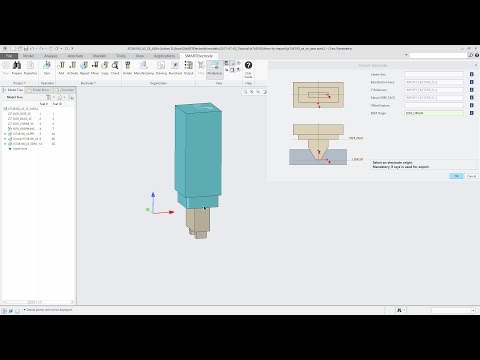Expand the Electrode group dropdown

click(88, 83)
